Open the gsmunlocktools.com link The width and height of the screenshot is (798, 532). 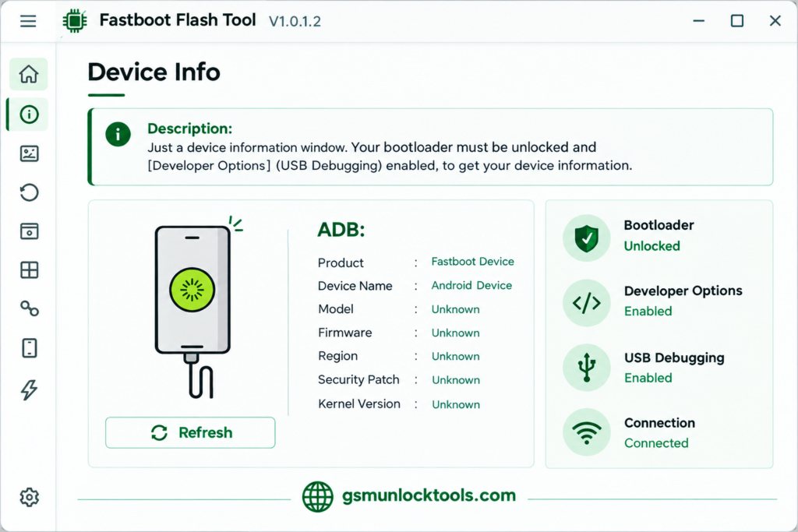pyautogui.click(x=429, y=495)
